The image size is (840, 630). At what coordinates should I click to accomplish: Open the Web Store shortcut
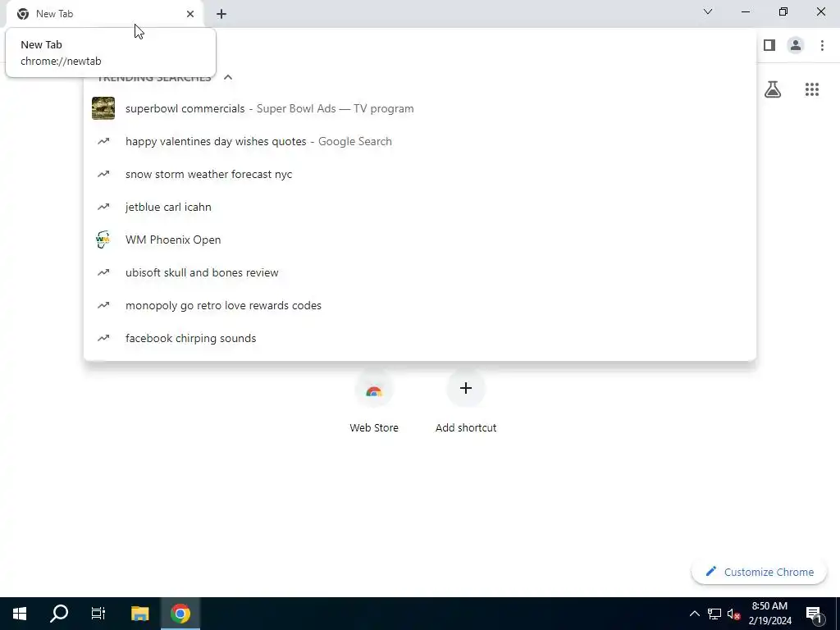(374, 403)
